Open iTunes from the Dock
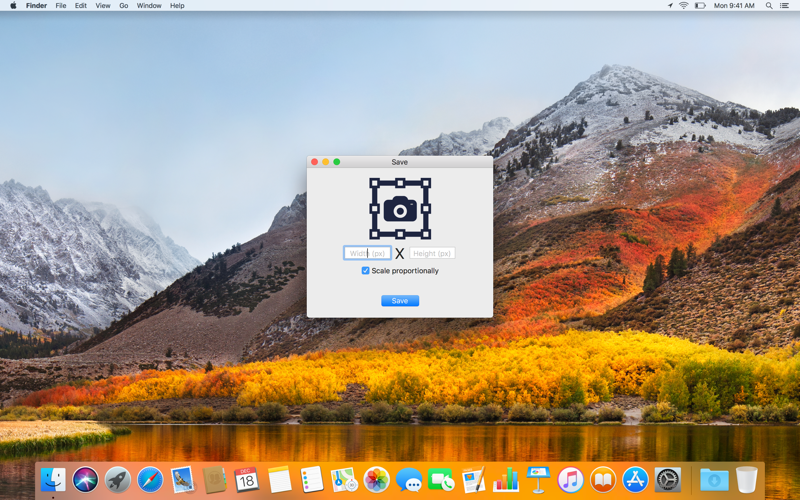800x500 pixels. point(570,480)
